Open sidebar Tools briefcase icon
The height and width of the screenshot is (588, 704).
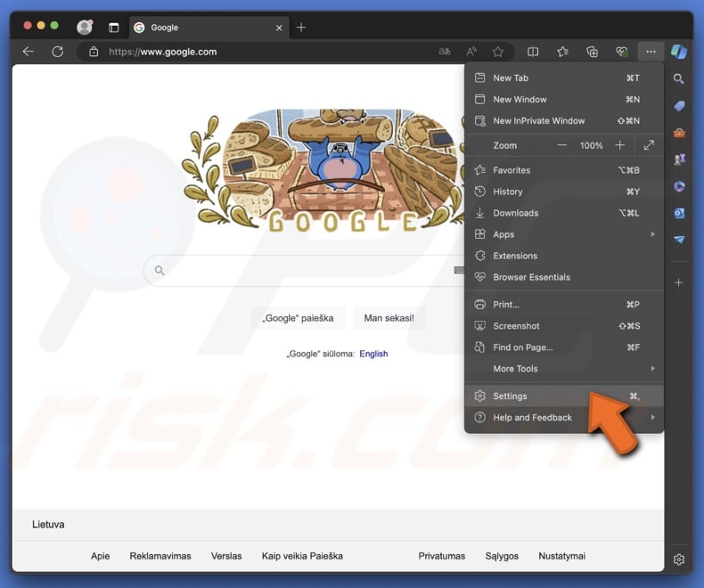[679, 133]
